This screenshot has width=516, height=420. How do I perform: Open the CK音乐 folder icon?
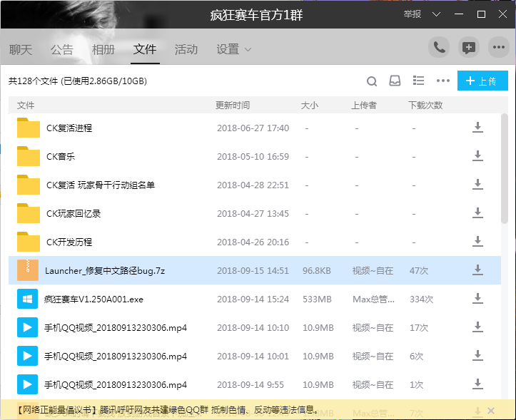coord(29,156)
